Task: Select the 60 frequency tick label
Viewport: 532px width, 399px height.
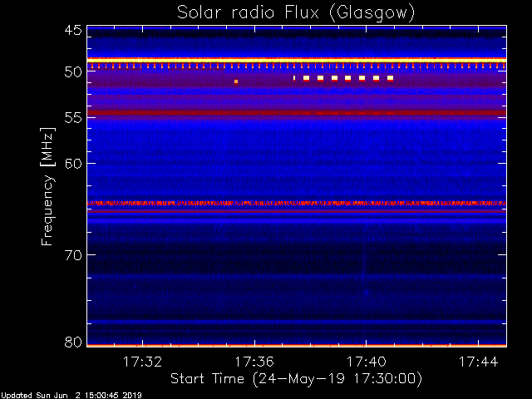Action: click(73, 164)
